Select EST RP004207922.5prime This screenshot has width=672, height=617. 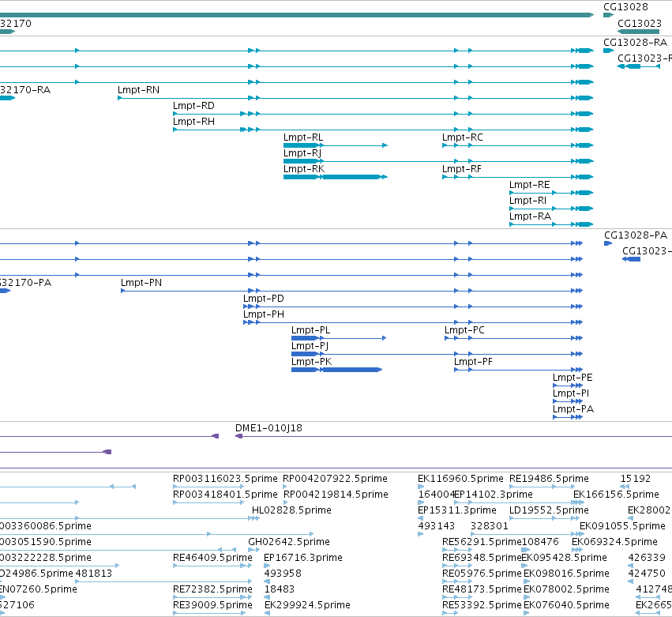click(285, 487)
